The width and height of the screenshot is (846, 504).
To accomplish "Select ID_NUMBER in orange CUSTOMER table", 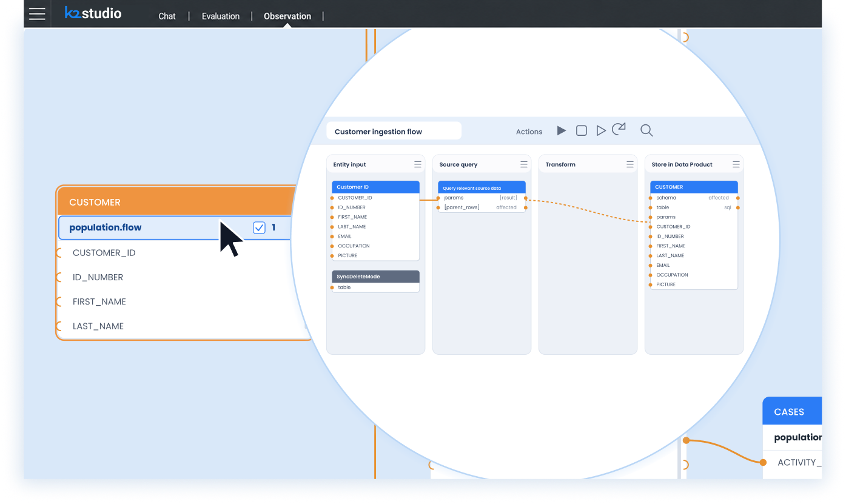I will click(x=98, y=277).
